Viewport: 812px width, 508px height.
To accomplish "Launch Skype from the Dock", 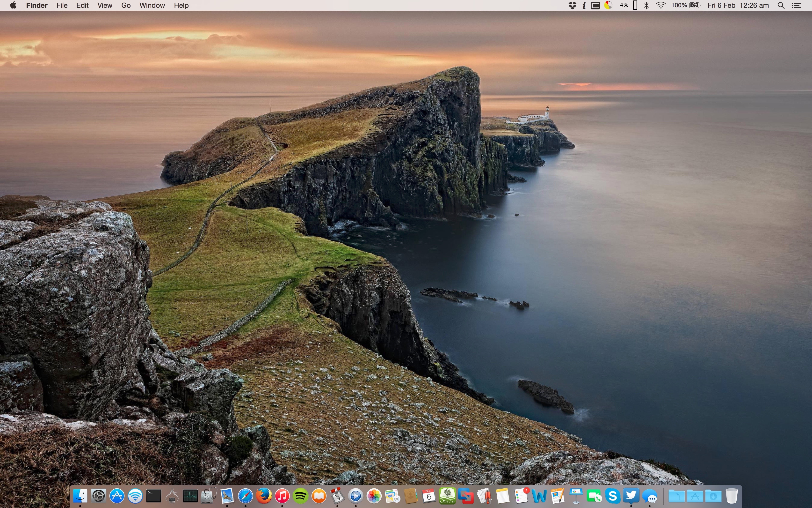I will coord(612,496).
